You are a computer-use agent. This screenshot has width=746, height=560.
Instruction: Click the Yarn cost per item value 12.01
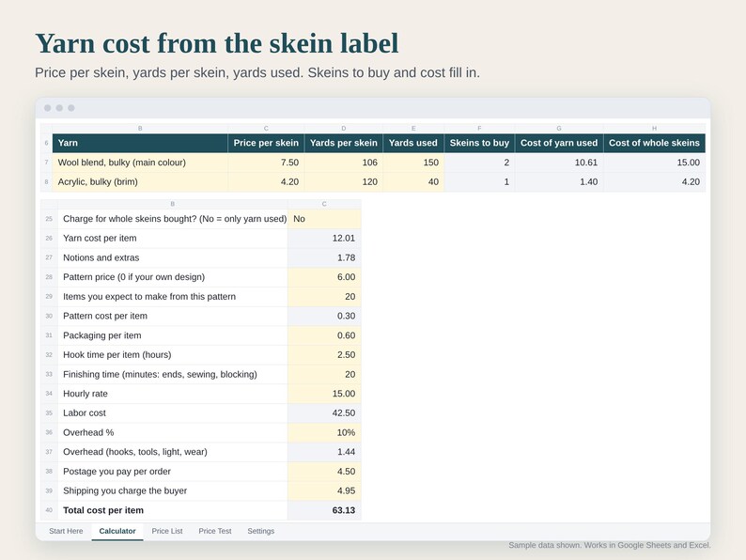pos(324,239)
